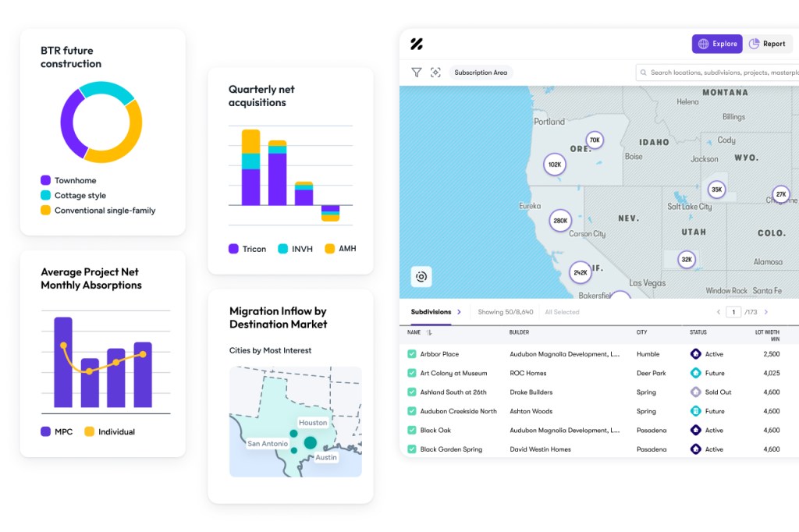Toggle the Black Oak row checkbox
The width and height of the screenshot is (799, 532).
tap(412, 431)
